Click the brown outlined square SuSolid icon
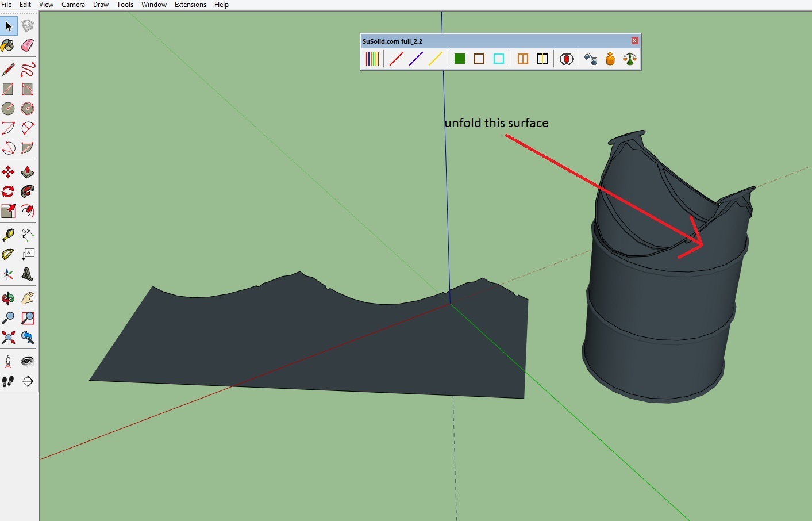The image size is (812, 521). coord(479,59)
